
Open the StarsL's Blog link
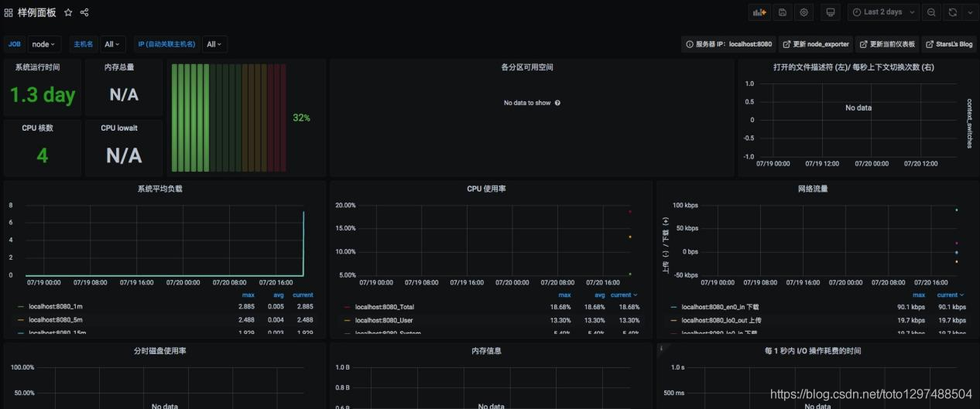948,44
